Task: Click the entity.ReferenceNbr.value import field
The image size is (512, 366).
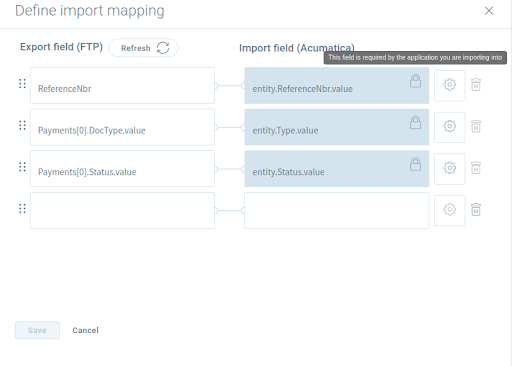Action: 337,86
